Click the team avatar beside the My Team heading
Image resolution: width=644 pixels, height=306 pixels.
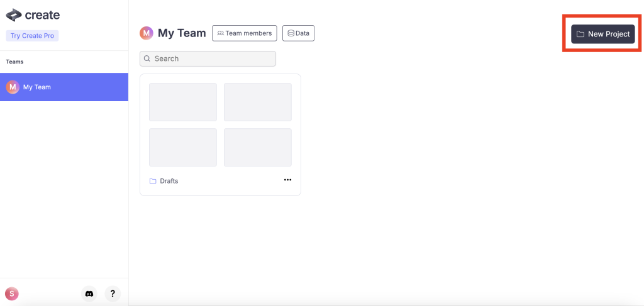point(146,33)
